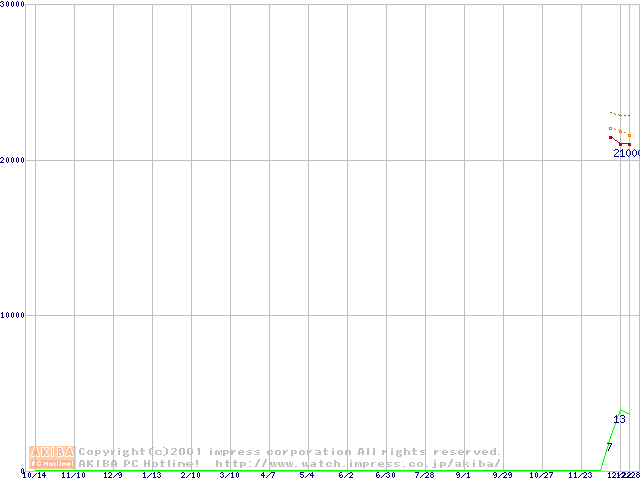Screen dimensions: 640x480
Task: Click the 7/28 date on x-axis
Action: click(424, 476)
